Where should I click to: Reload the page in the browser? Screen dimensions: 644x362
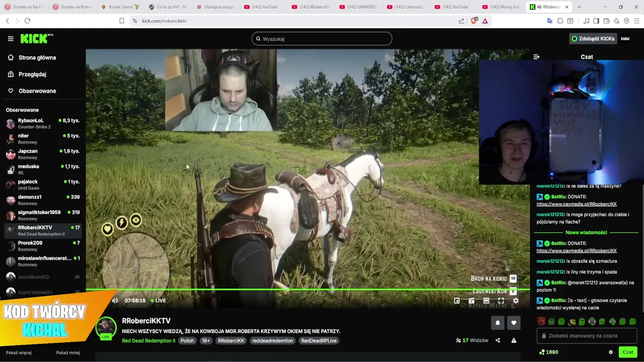pyautogui.click(x=27, y=21)
